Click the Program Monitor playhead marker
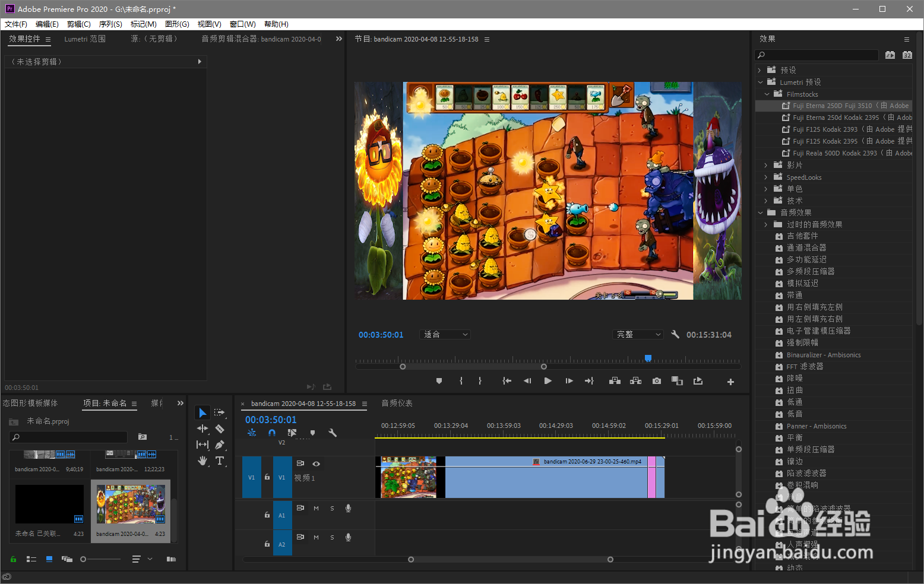Image resolution: width=924 pixels, height=584 pixels. point(648,358)
